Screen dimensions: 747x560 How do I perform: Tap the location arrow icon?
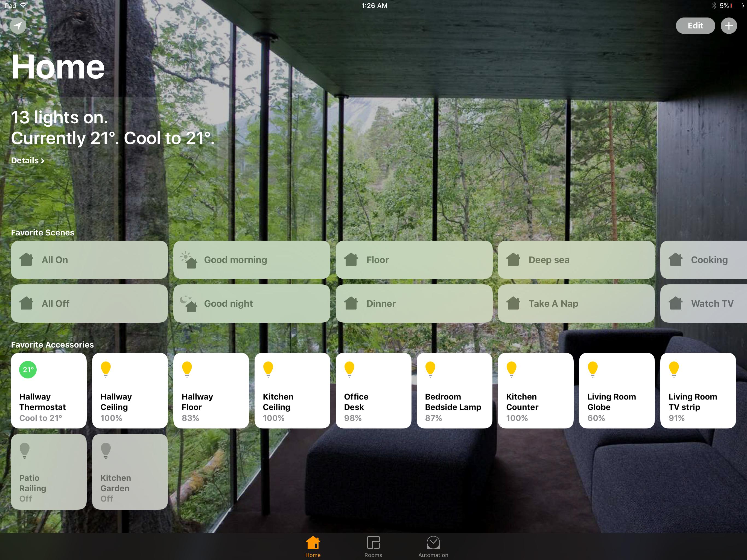pos(18,26)
